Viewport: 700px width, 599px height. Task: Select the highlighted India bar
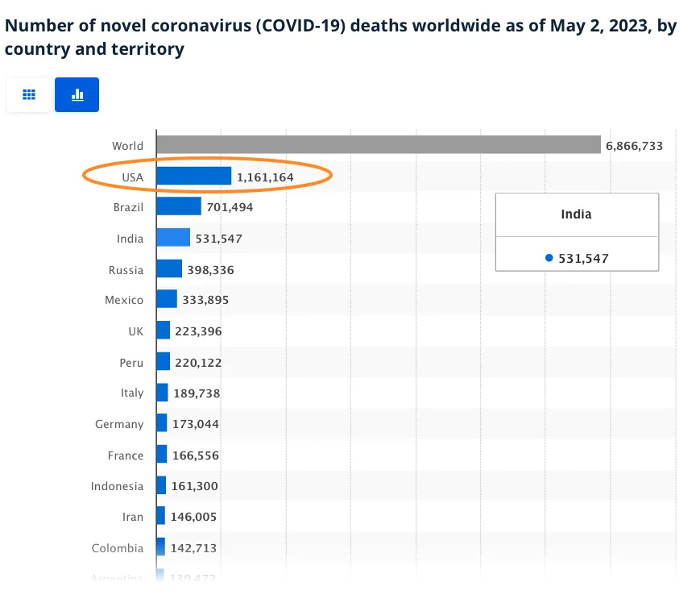pos(173,238)
